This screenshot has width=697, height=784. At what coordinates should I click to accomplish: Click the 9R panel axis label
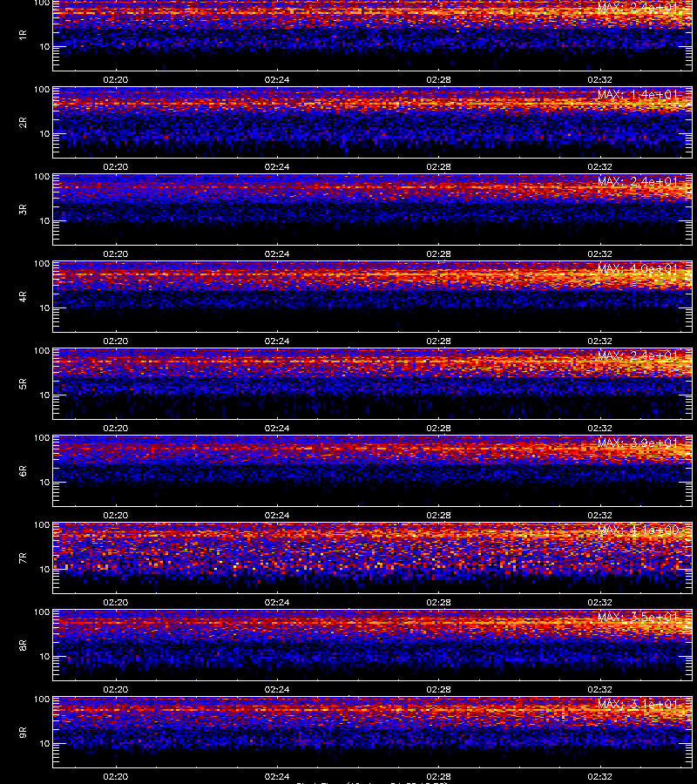tap(23, 733)
